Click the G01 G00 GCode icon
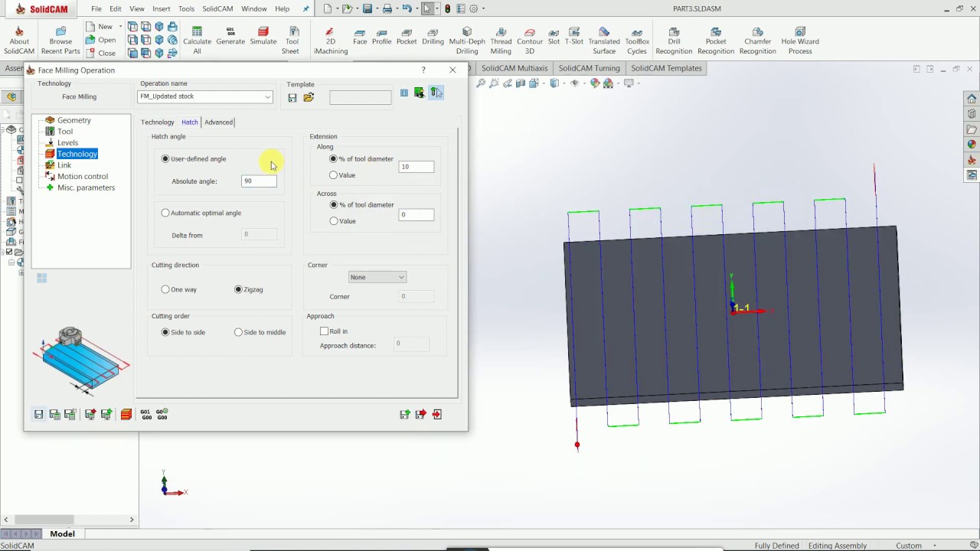Screen dimensions: 980x551 coord(146,414)
